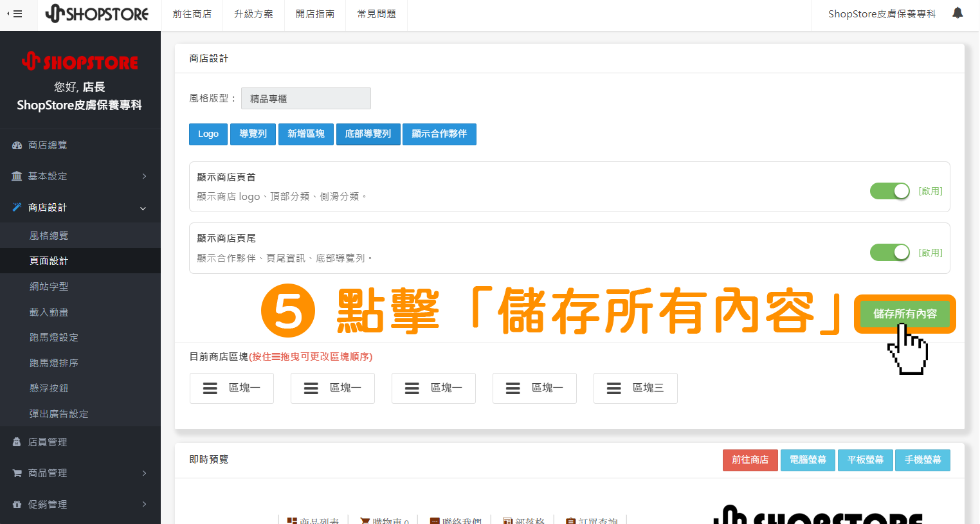The width and height of the screenshot is (980, 524).
Task: Expand 基本設定 sidebar chevron
Action: click(x=144, y=176)
